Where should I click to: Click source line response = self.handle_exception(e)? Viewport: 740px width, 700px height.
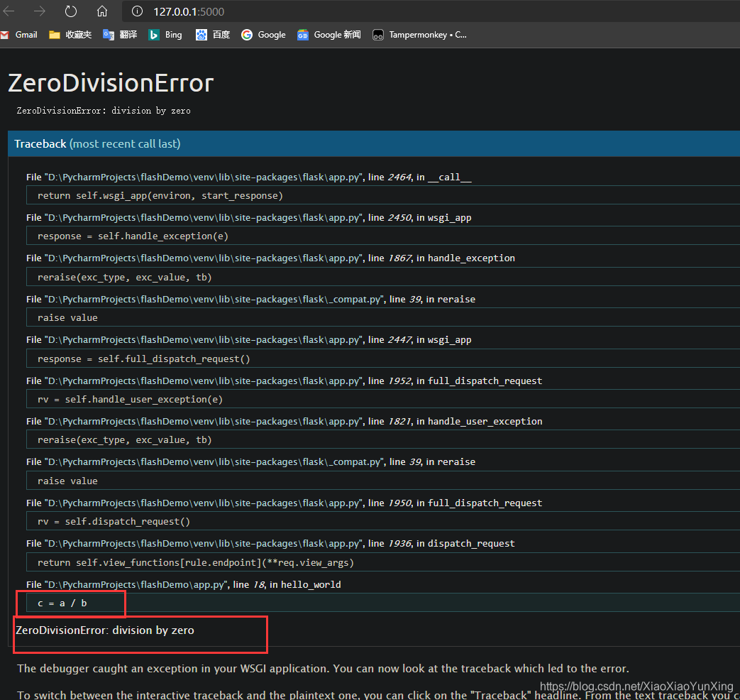(x=382, y=236)
